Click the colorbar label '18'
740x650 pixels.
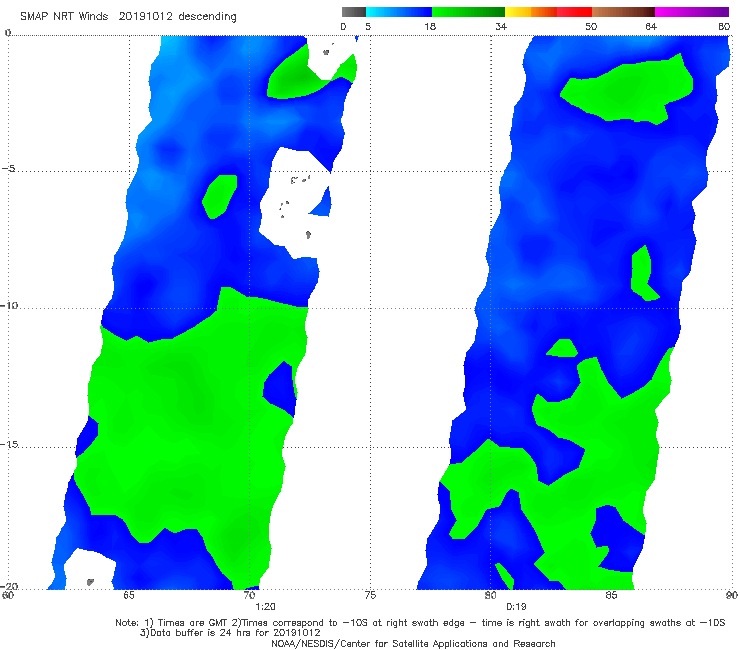pos(430,27)
